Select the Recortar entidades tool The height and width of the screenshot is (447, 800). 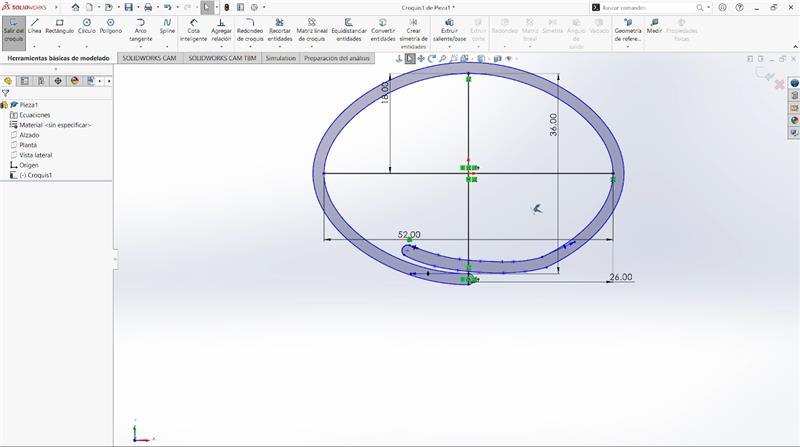280,30
